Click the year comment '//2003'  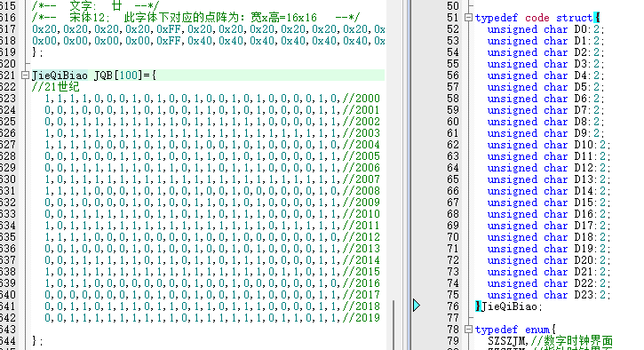coord(362,133)
